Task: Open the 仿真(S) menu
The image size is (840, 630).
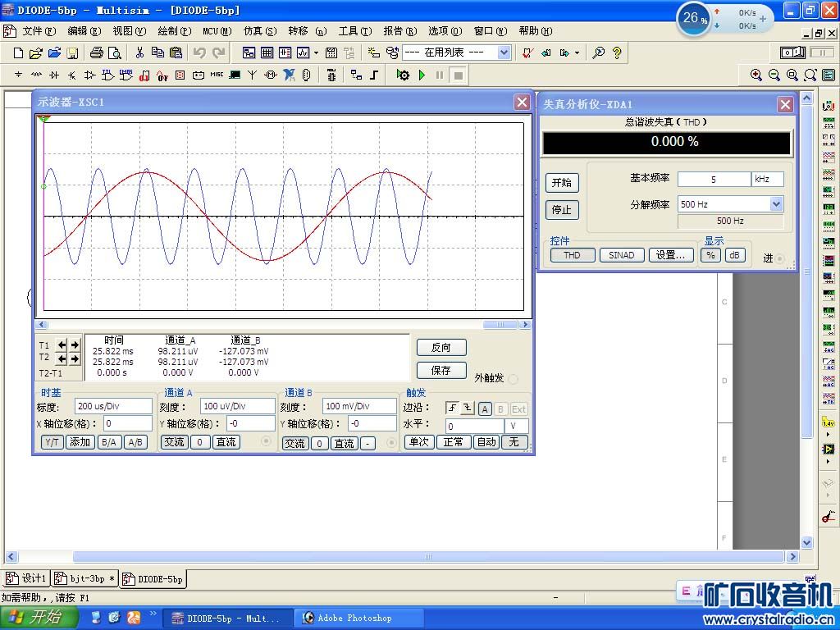Action: (259, 31)
